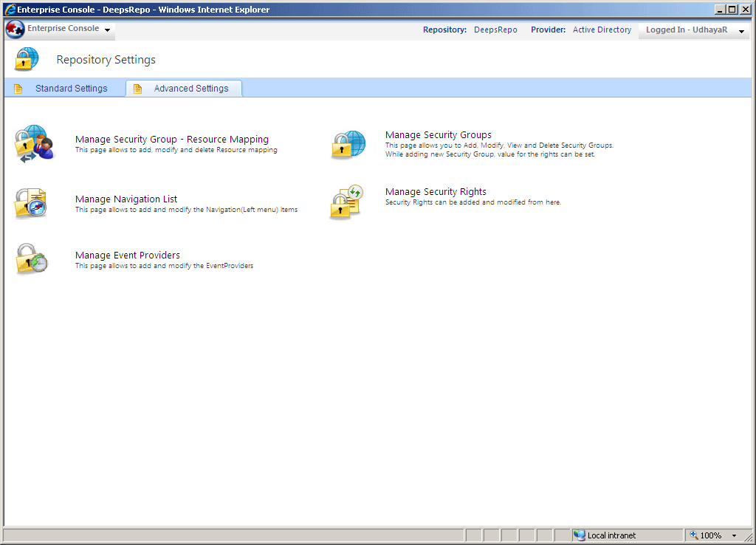The width and height of the screenshot is (756, 545).
Task: Click the Manage Navigation List padlock icon
Action: coord(31,203)
